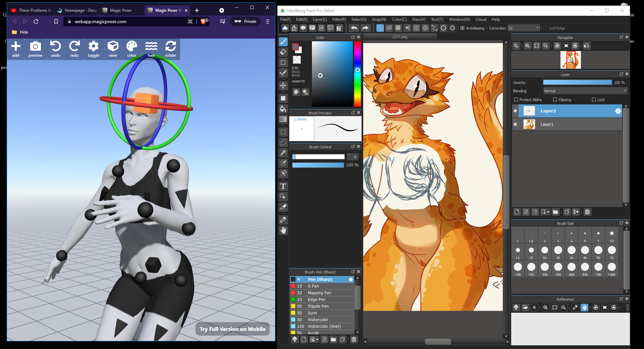Screen dimensions: 644x349
Task: Open Pen (Sharp) brush settings gear
Action: coord(351,280)
